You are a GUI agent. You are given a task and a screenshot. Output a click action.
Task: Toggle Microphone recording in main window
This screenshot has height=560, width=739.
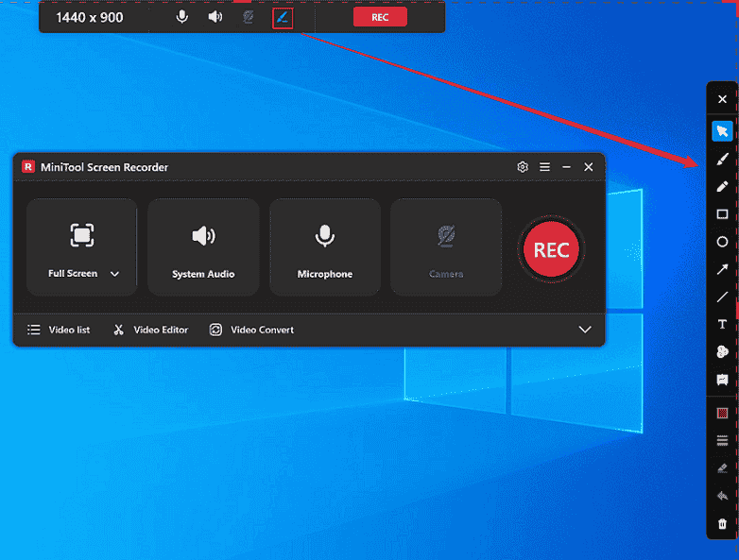coord(325,247)
